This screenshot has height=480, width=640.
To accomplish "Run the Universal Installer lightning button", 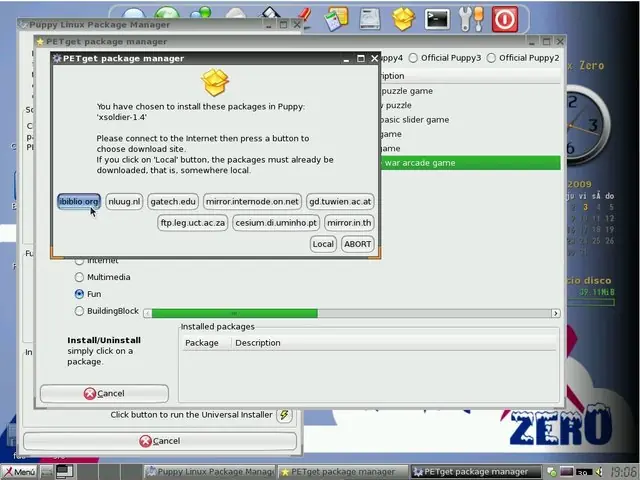I will click(x=284, y=415).
